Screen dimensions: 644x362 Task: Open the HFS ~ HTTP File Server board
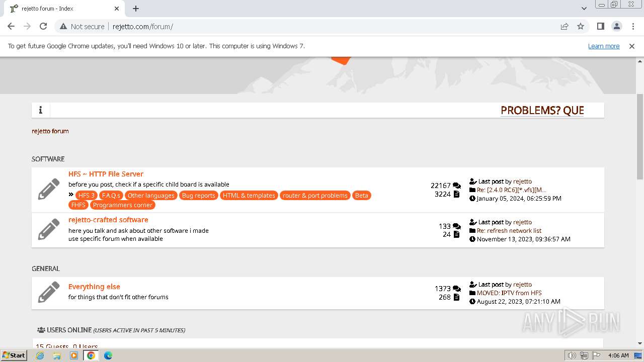click(x=106, y=174)
